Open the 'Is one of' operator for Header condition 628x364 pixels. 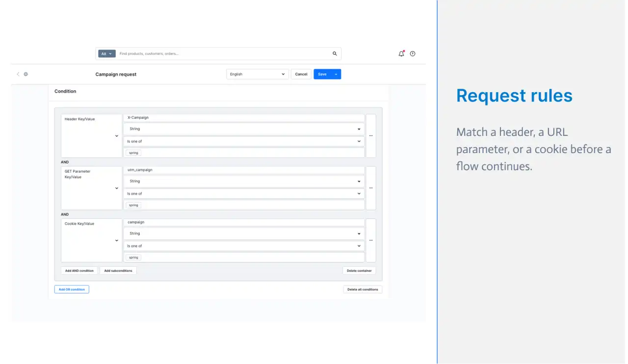point(244,141)
